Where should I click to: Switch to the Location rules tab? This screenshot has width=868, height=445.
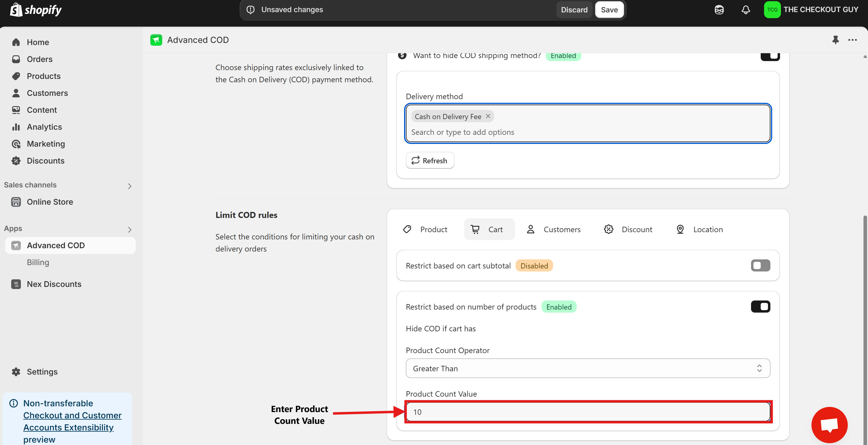[700, 229]
